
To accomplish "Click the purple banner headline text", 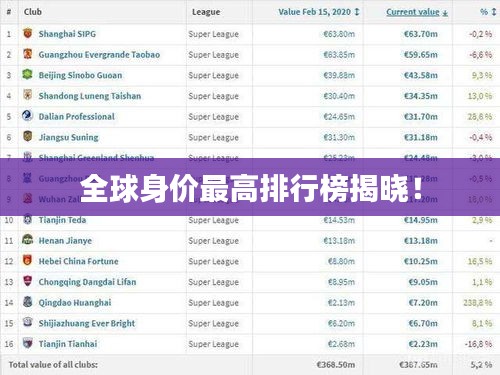I will tap(252, 188).
